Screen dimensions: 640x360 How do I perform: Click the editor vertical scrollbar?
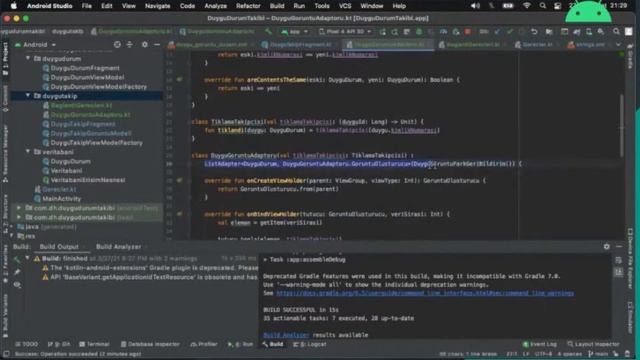(622, 125)
